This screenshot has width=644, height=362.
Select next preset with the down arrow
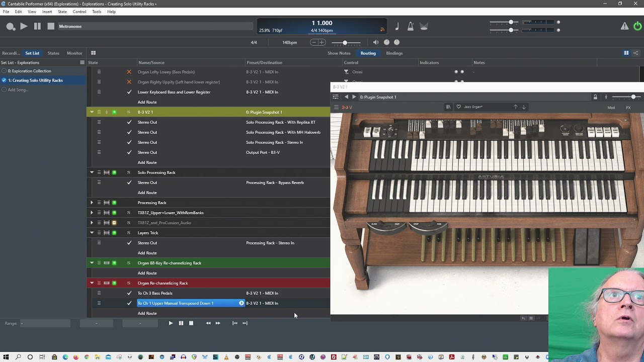524,107
